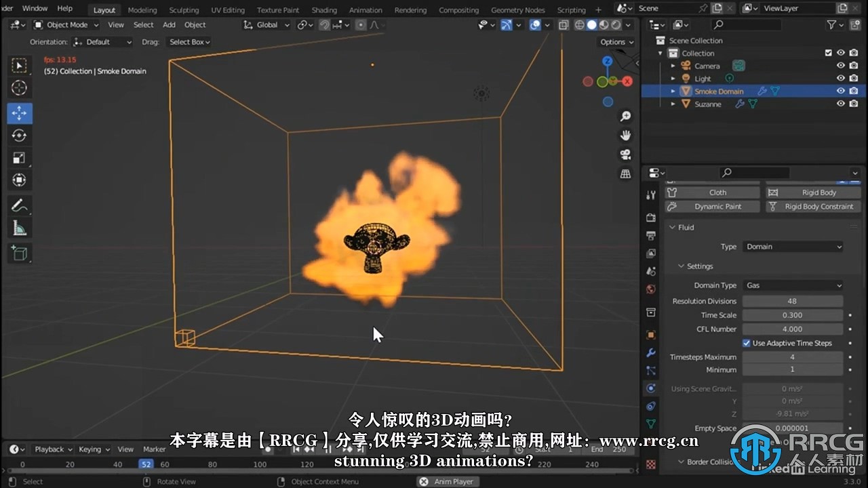This screenshot has height=488, width=868.
Task: Switch perspective/orthographic grid icon
Action: (x=625, y=174)
